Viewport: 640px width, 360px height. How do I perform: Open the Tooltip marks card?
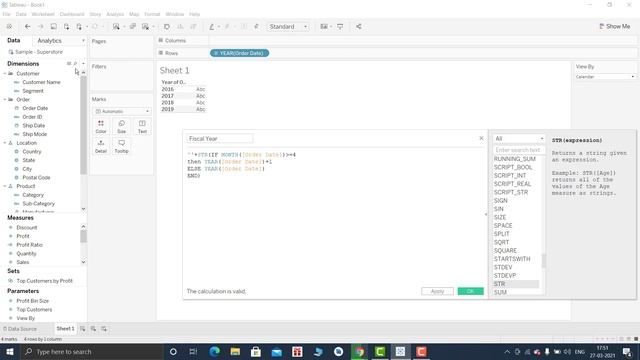click(x=122, y=146)
